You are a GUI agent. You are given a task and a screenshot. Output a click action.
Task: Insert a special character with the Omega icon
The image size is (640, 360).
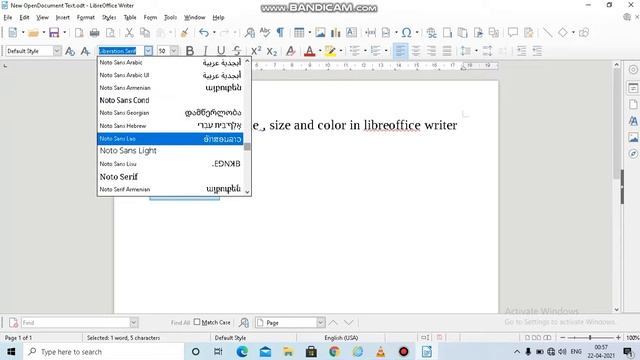pyautogui.click(x=406, y=33)
